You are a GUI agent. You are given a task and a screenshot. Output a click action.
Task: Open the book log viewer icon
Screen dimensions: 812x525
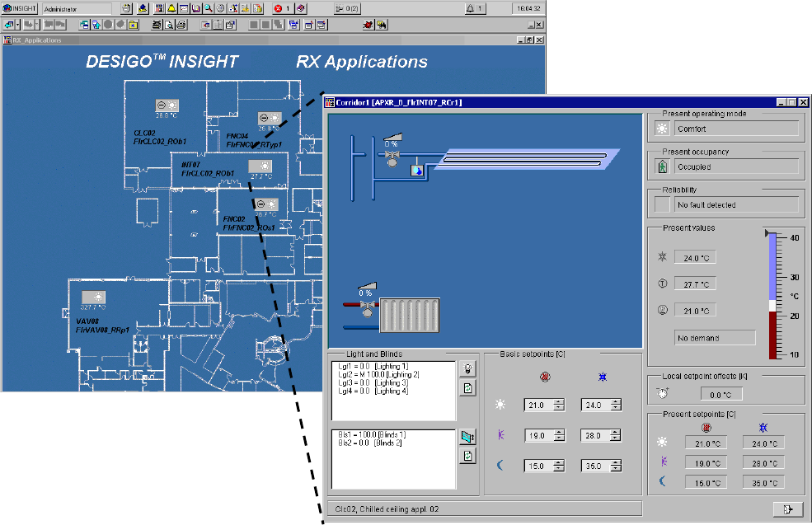tap(195, 8)
